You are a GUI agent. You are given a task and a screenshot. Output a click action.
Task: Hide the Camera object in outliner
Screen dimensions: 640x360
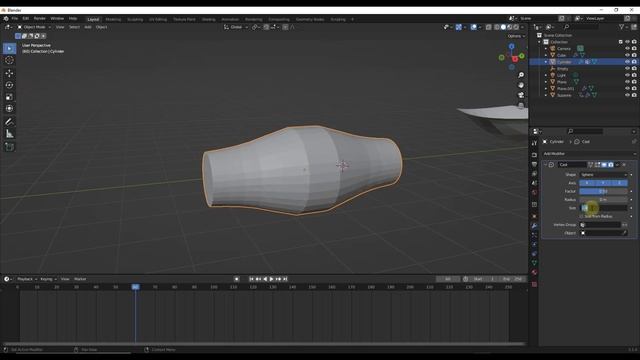pyautogui.click(x=627, y=49)
